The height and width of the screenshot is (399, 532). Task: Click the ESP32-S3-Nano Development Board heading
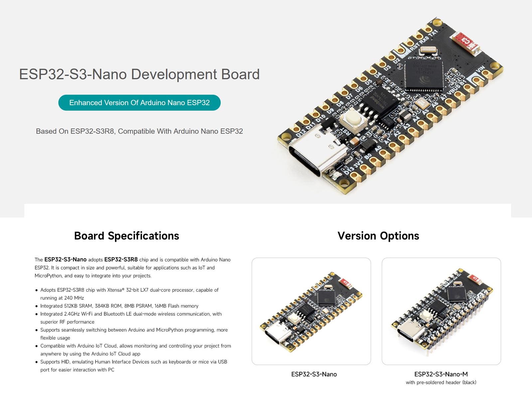[x=139, y=74]
